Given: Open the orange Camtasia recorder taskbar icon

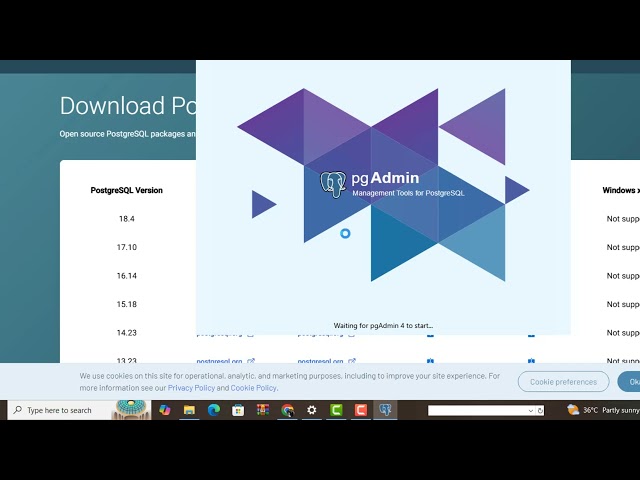Looking at the screenshot, I should (x=361, y=410).
